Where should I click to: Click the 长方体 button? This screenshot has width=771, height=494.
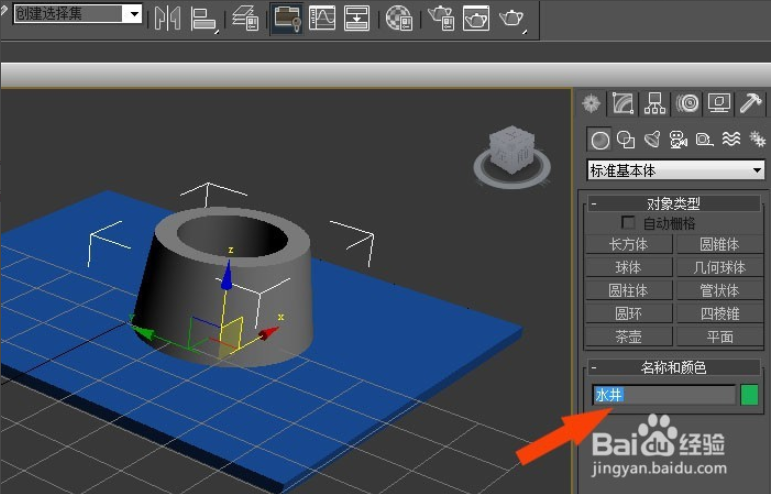[628, 244]
